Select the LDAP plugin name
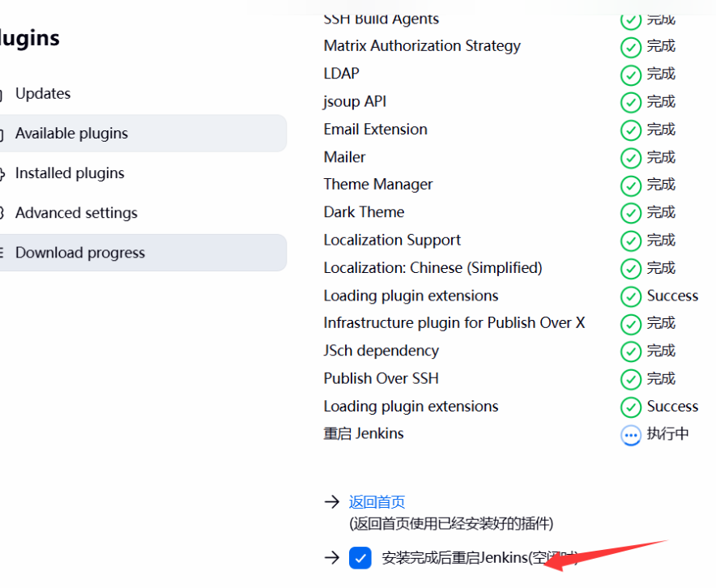Screen dimensions: 716x588 click(x=342, y=74)
